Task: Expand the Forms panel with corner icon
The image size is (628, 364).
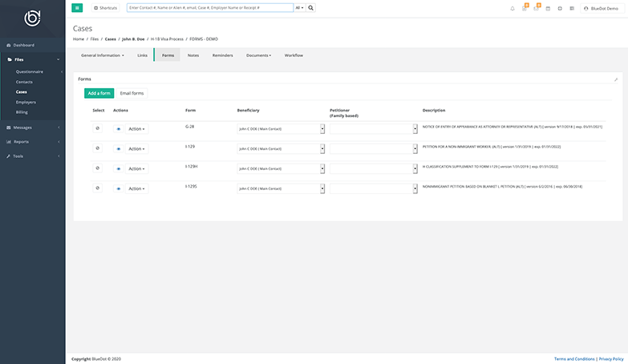Action: click(x=616, y=79)
